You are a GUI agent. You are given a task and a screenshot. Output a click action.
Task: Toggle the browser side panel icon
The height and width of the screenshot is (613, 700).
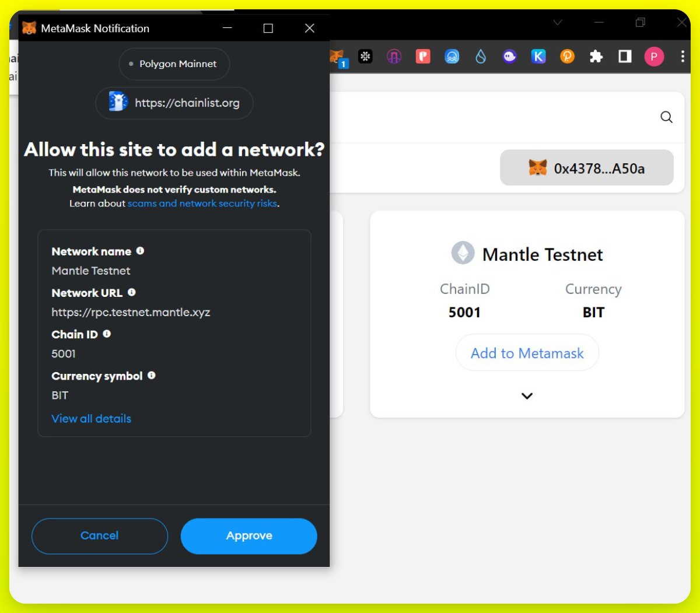[x=625, y=57]
